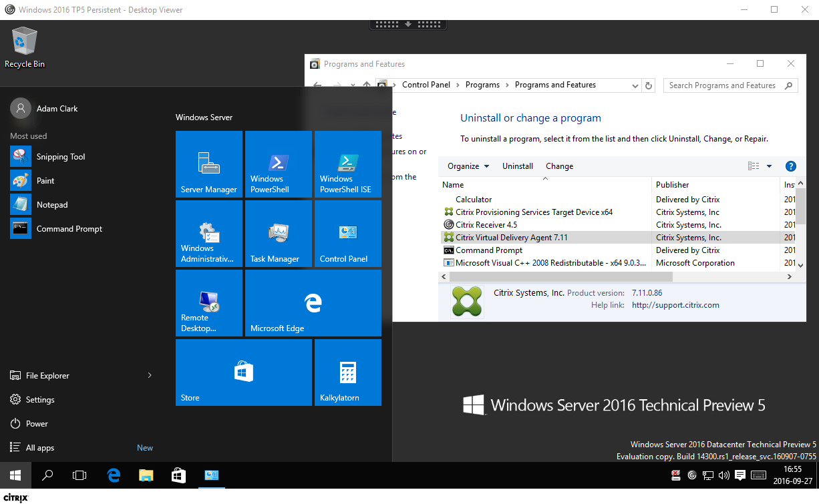Screen dimensions: 819x504
Task: Open the Organize dropdown menu
Action: (468, 166)
